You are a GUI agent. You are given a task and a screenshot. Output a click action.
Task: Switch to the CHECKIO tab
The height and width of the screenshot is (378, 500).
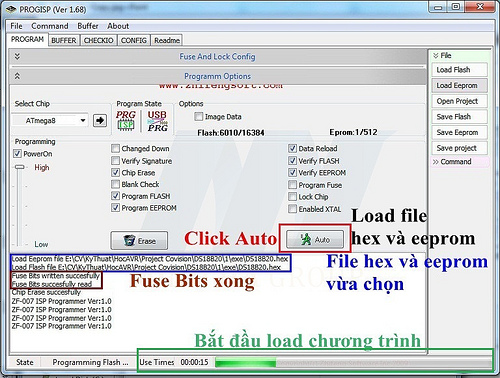[98, 41]
